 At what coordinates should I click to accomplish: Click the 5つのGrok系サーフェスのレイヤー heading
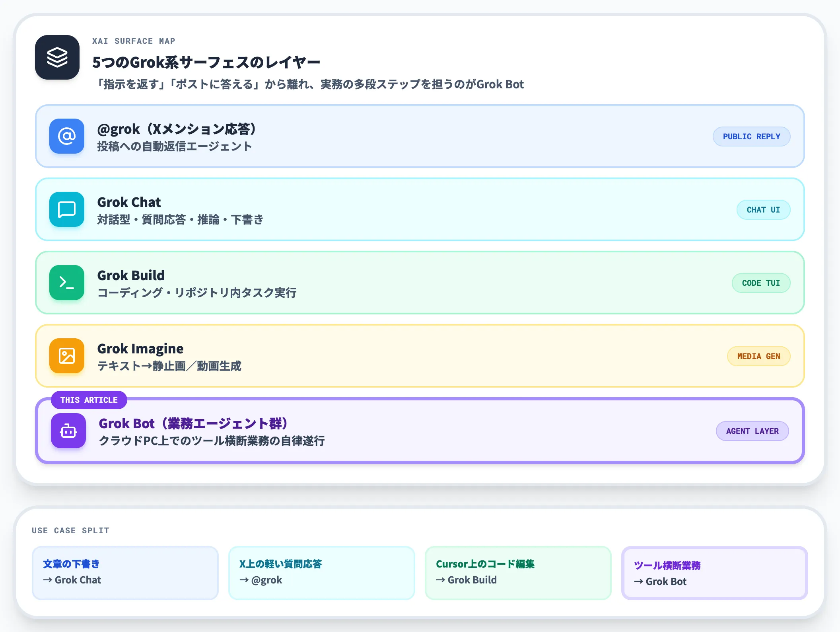pyautogui.click(x=206, y=62)
